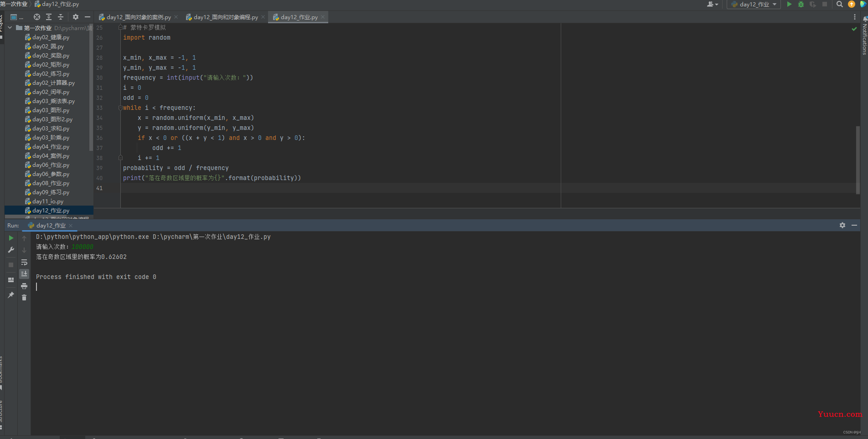Open the day12_作业 run configuration dropdown
The image size is (868, 439).
click(x=754, y=4)
